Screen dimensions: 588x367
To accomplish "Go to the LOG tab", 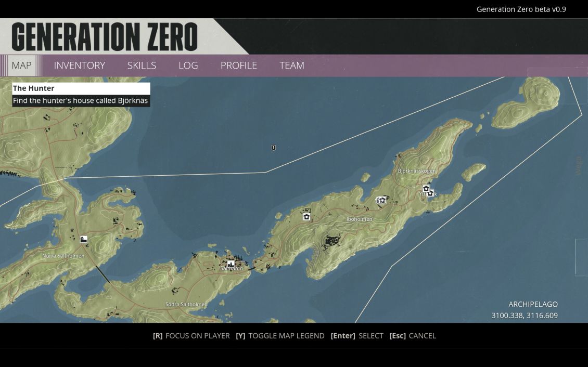I will tap(188, 65).
